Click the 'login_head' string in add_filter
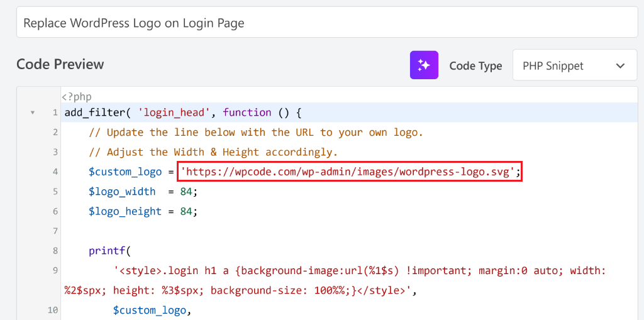This screenshot has width=644, height=320. coord(174,113)
